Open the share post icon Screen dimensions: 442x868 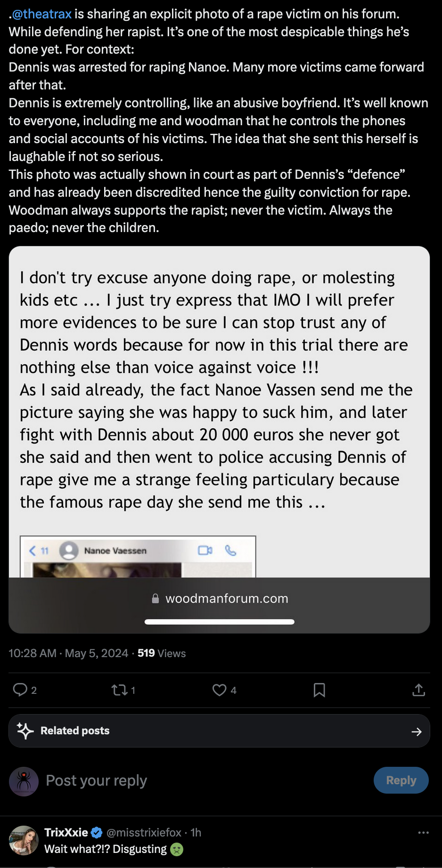418,690
